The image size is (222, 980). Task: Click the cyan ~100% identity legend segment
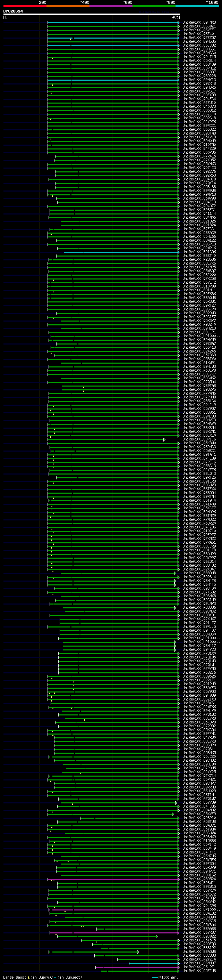tap(197, 7)
